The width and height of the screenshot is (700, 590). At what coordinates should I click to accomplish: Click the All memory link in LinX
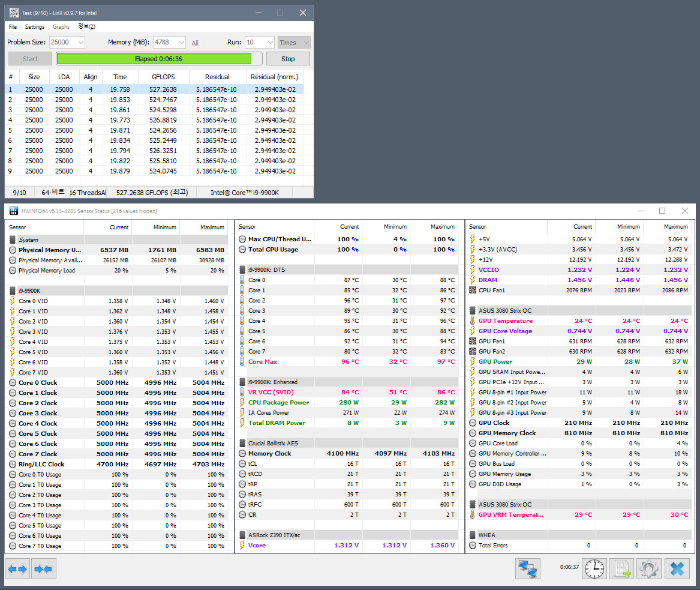point(195,43)
